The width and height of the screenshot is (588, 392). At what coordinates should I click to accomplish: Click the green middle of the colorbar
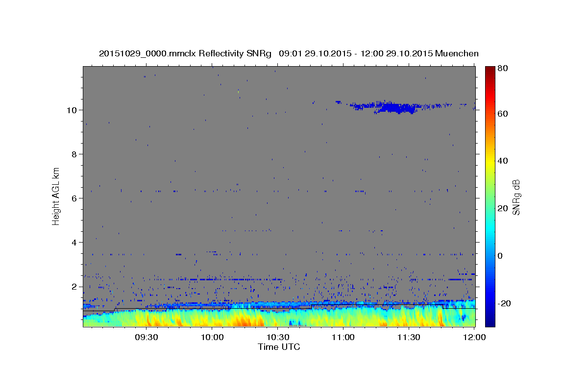(490, 196)
